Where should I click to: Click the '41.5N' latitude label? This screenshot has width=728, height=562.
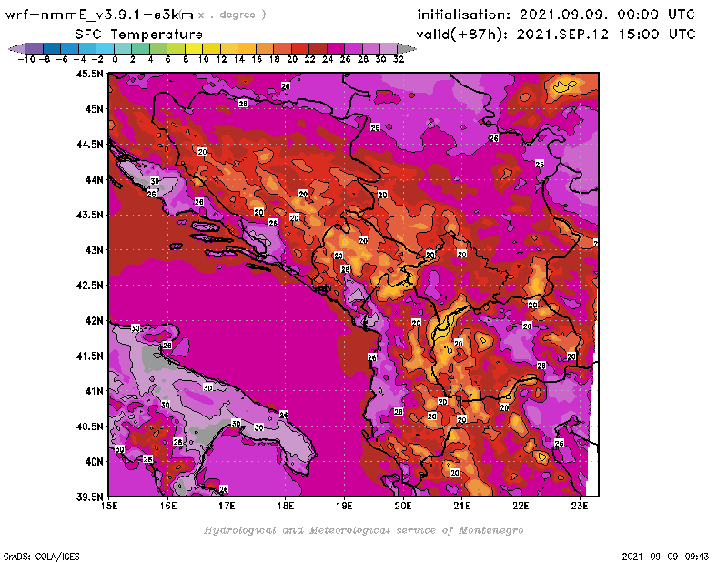(89, 356)
